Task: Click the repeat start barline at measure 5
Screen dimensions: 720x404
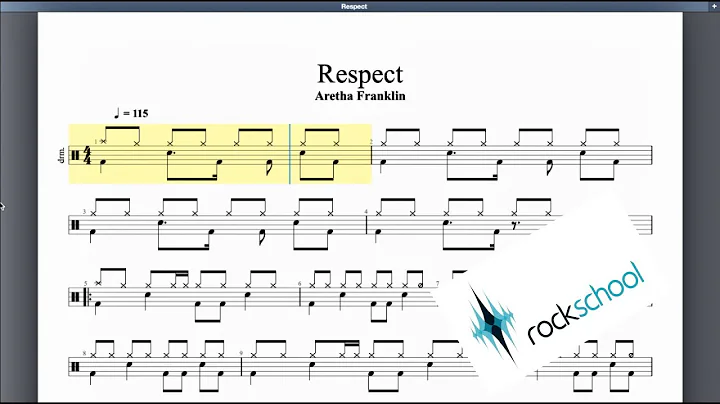Action: point(88,297)
